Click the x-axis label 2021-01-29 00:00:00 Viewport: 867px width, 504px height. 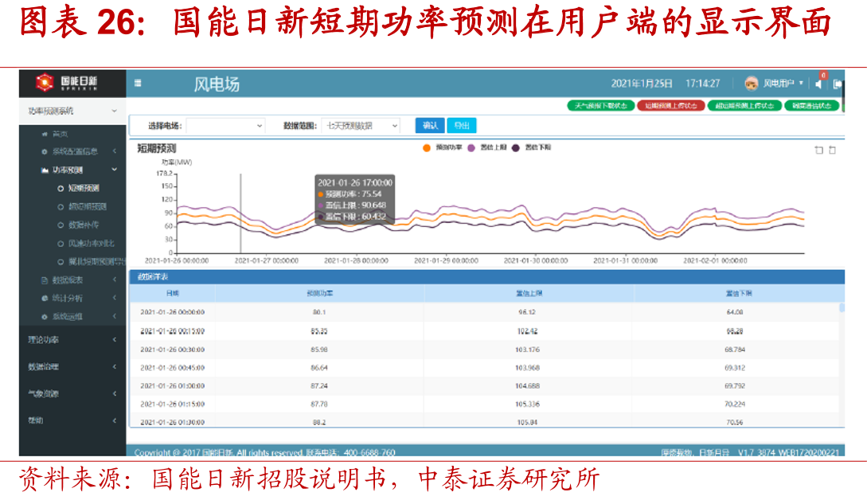446,260
